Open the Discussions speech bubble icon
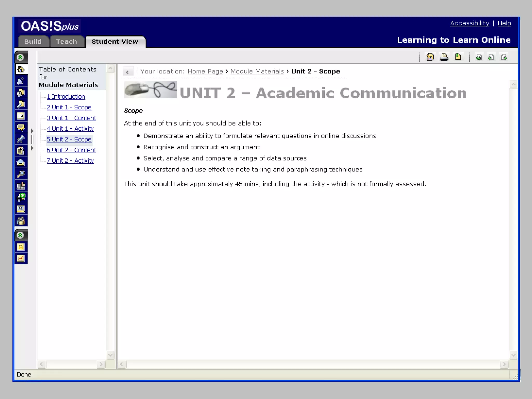Viewport: 532px width, 399px height. click(21, 127)
